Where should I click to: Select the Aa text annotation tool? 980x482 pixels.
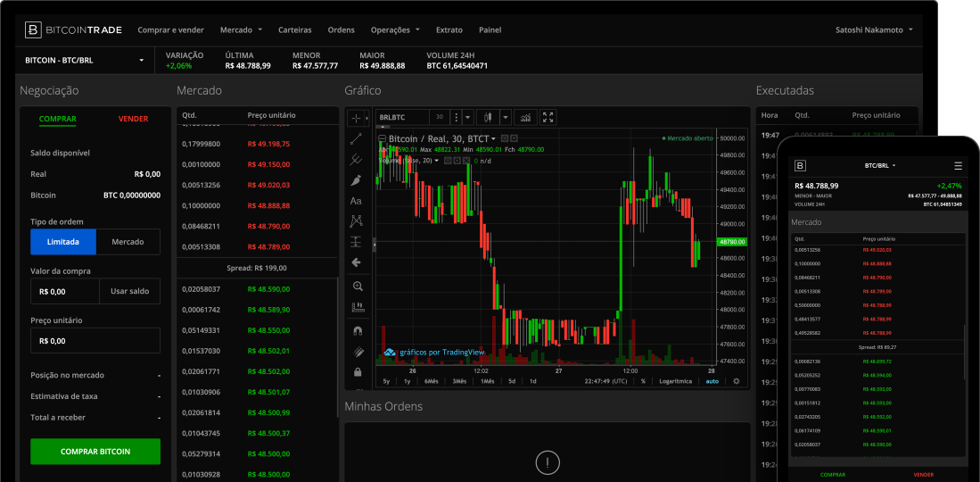pyautogui.click(x=357, y=201)
